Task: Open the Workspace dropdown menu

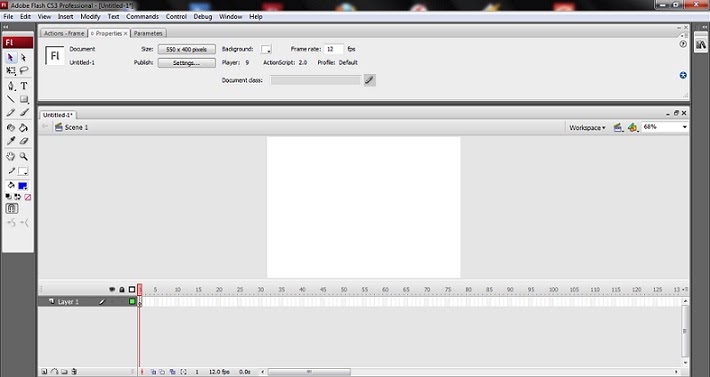Action: click(587, 128)
